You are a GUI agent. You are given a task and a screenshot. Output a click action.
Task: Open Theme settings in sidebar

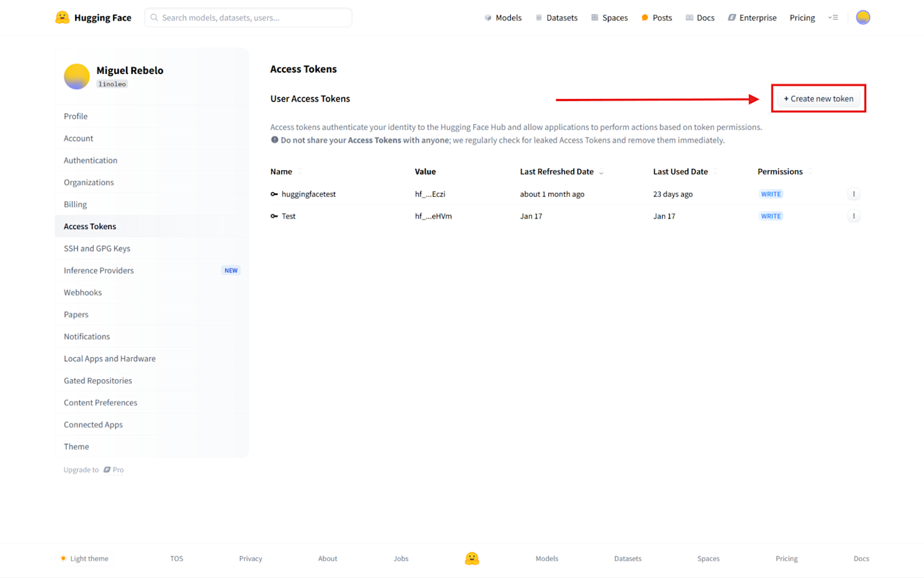coord(152,447)
